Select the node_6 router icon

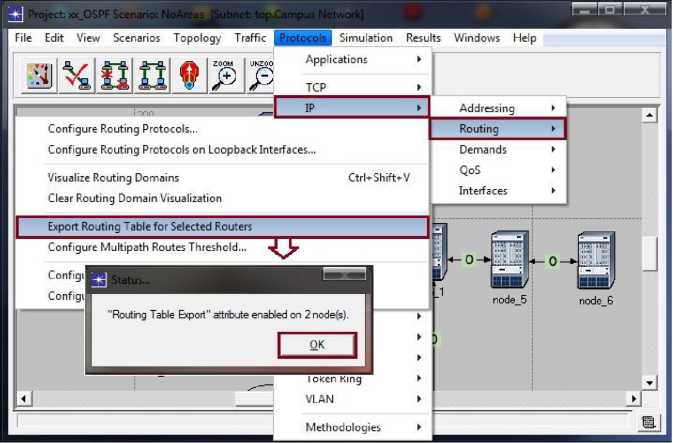coord(596,261)
